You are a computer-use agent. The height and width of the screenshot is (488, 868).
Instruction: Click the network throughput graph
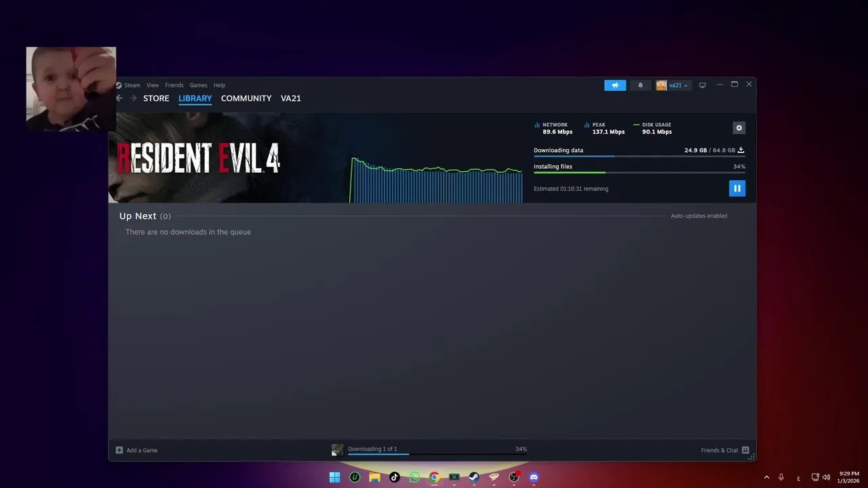coord(436,180)
